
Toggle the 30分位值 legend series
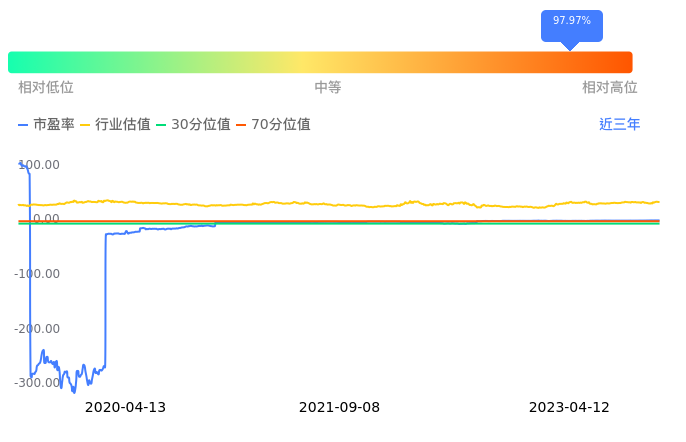click(x=193, y=125)
